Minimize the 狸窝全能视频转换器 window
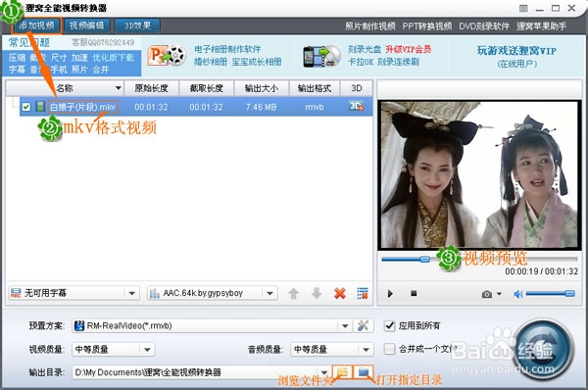The width and height of the screenshot is (588, 390). [x=539, y=9]
